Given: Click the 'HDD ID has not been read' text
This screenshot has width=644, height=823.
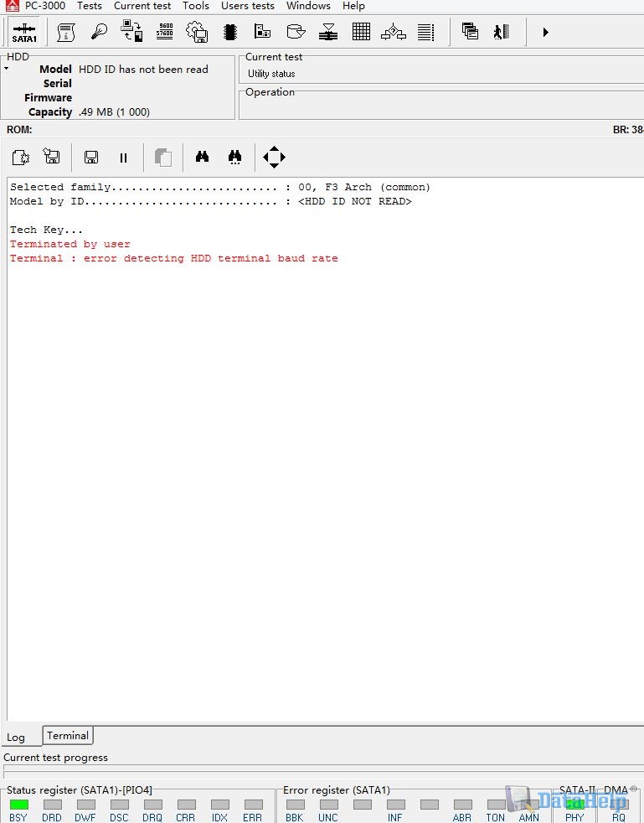Looking at the screenshot, I should point(143,70).
